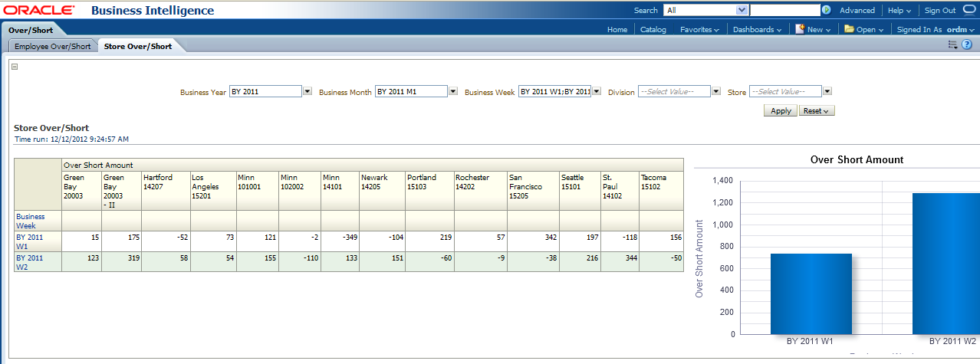
Task: Switch to the Employee Over/Short tab
Action: [52, 46]
